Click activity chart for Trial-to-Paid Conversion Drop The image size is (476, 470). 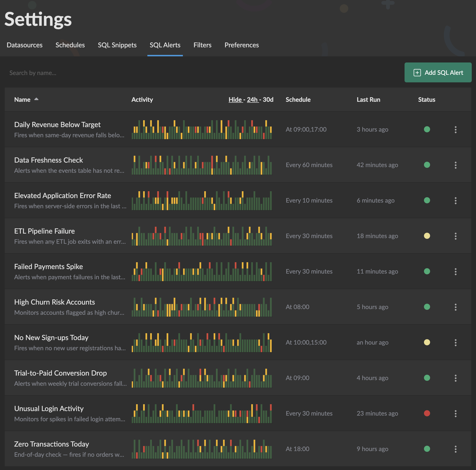pos(202,378)
